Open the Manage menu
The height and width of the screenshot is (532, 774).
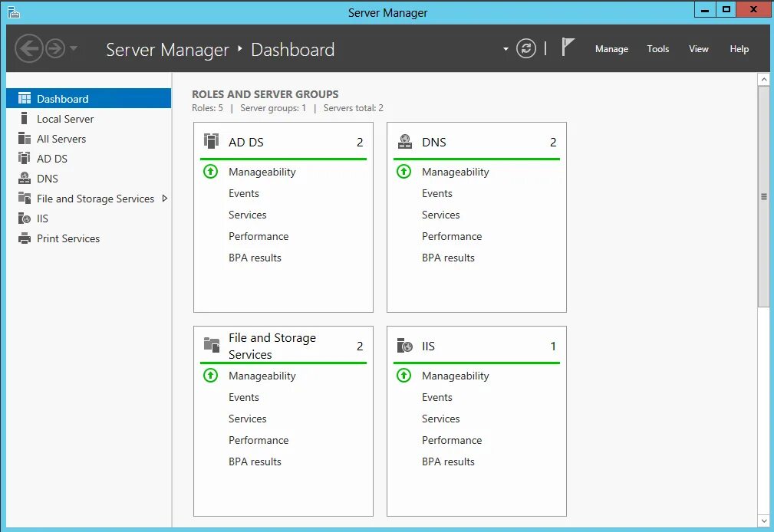tap(611, 49)
